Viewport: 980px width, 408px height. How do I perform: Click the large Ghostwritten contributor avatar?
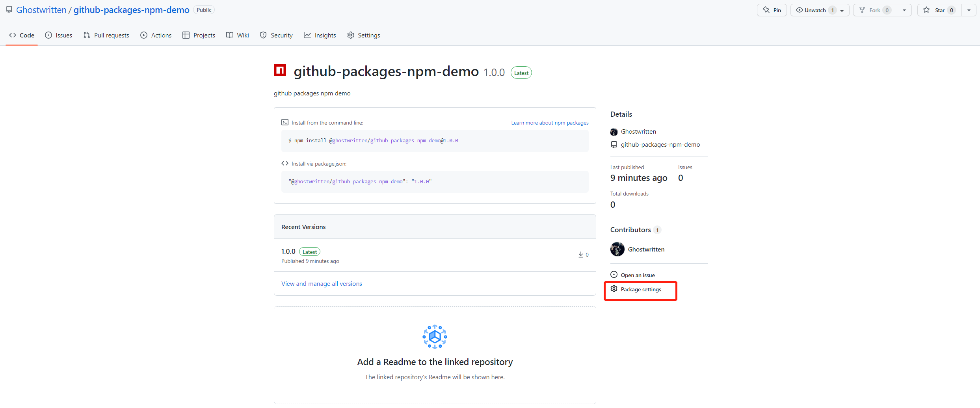[617, 249]
